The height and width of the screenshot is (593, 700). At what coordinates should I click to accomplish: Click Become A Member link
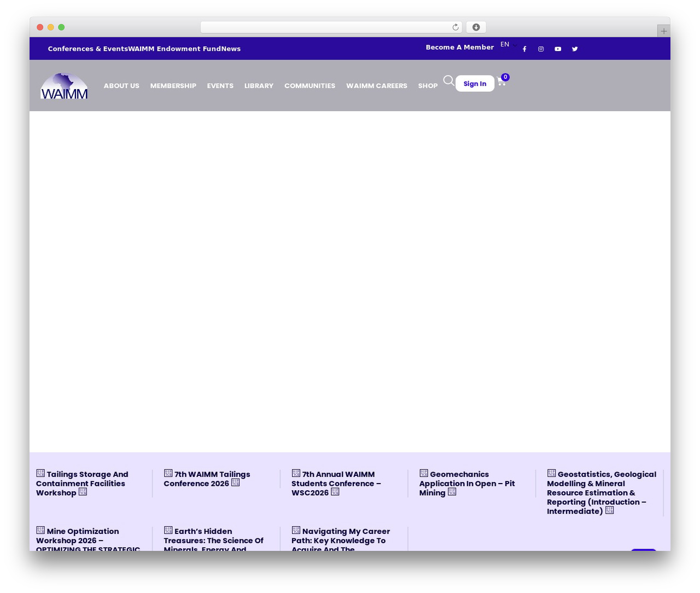coord(459,48)
